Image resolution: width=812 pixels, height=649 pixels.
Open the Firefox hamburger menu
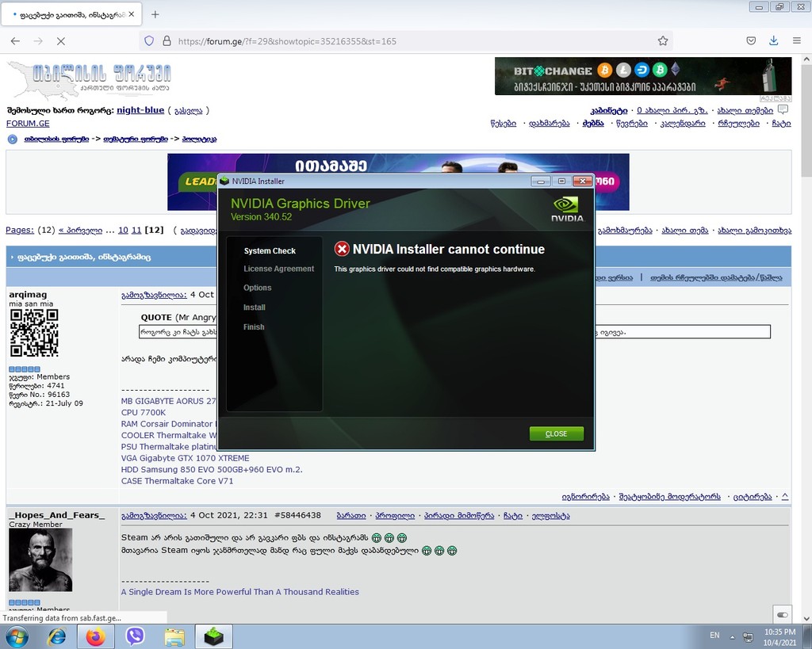pos(797,41)
